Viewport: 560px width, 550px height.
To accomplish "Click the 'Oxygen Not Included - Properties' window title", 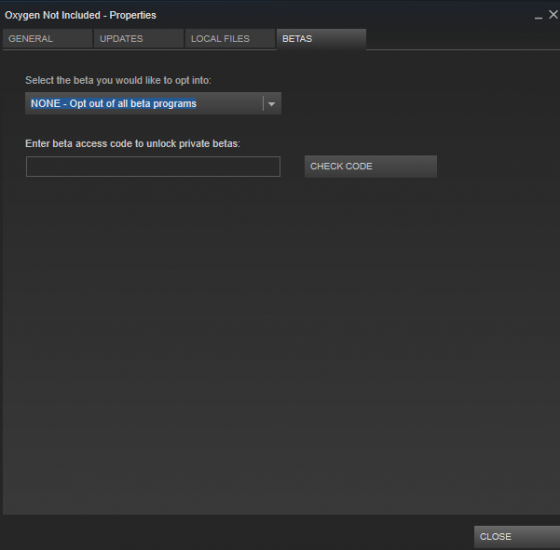I will coord(80,15).
